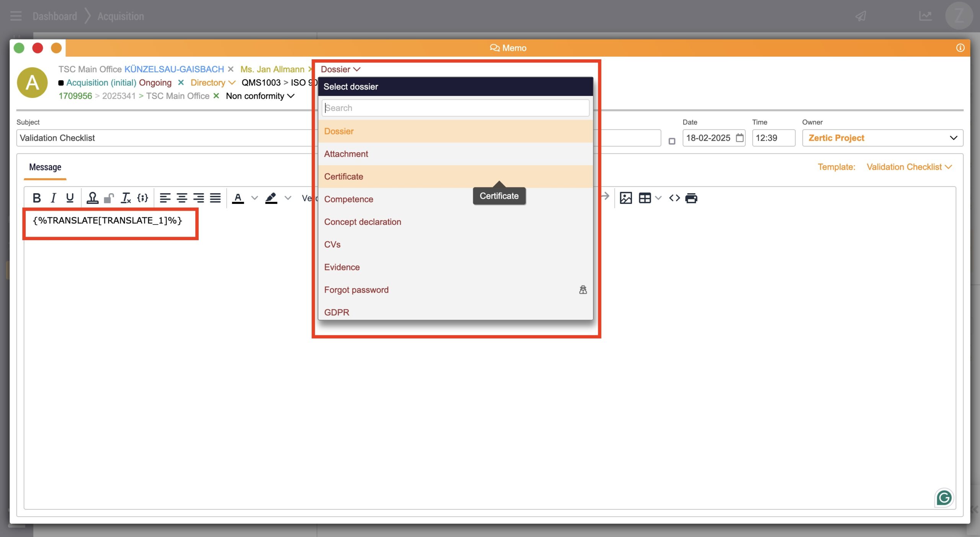The width and height of the screenshot is (980, 537).
Task: Choose Concept declaration in the dossier list
Action: [363, 222]
